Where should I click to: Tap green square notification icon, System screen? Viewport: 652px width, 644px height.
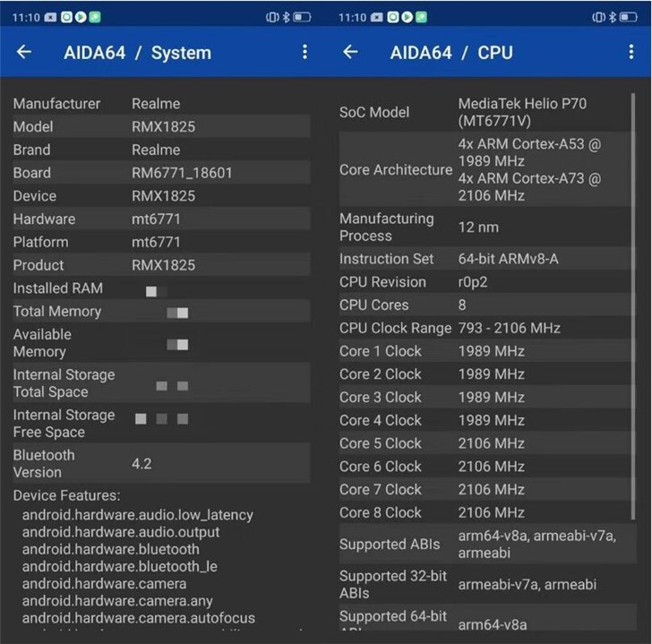(x=95, y=17)
